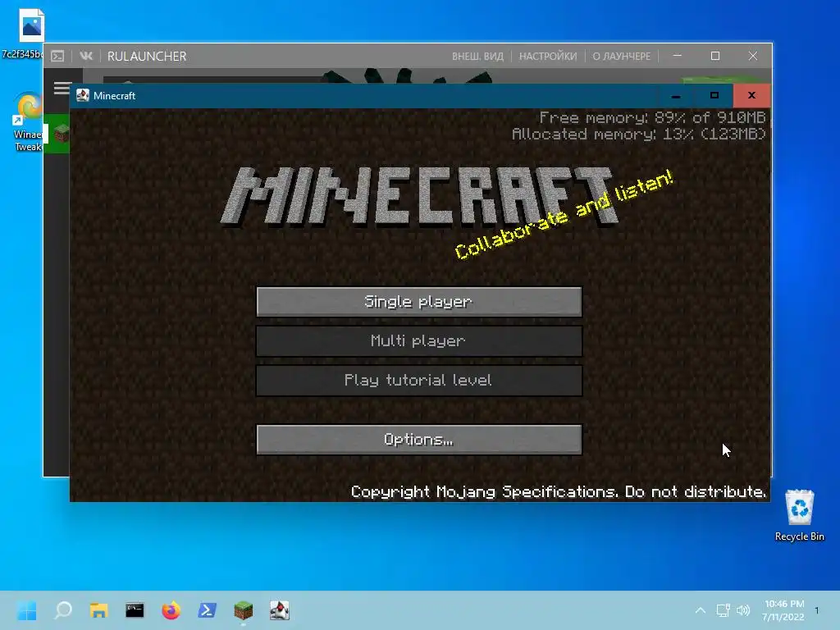Click the VK icon in RULAUNCHER

86,56
